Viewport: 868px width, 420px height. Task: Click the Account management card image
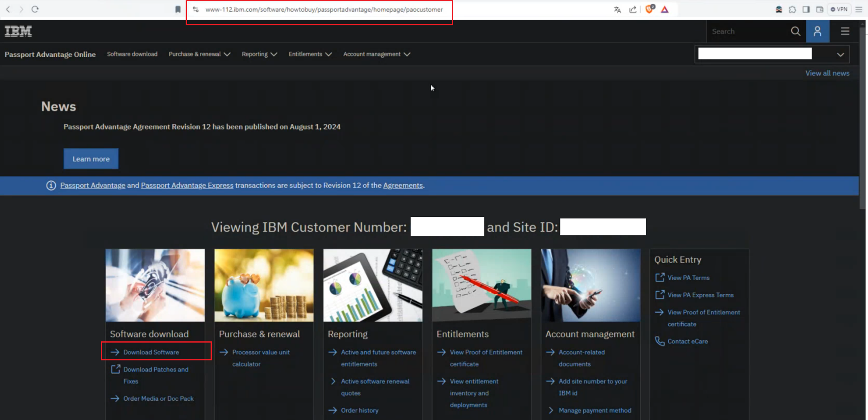pos(590,285)
